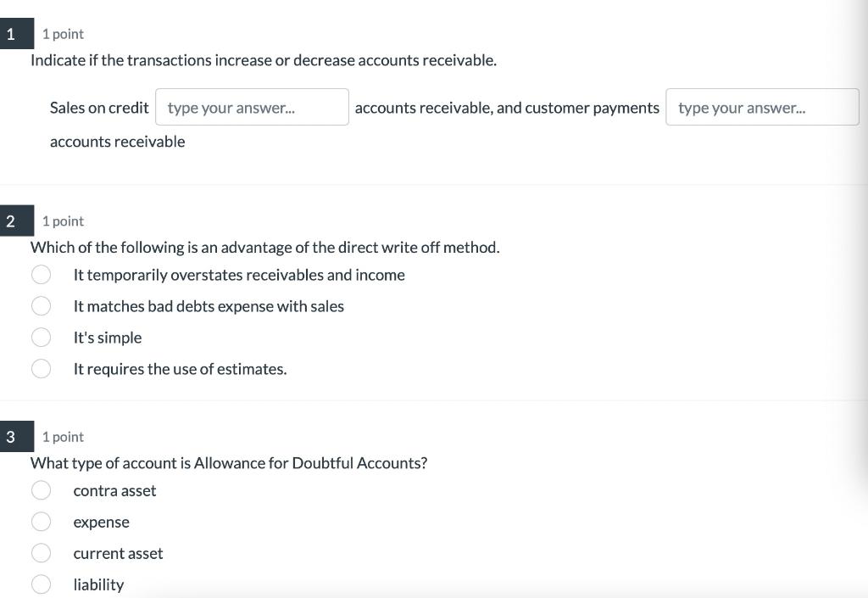Click the accounts receivable instruction text
The height and width of the screenshot is (598, 868).
[x=264, y=60]
